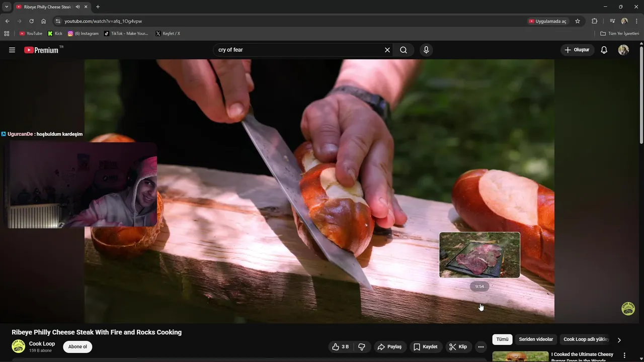Click the Chrome address bar URL

click(x=103, y=21)
